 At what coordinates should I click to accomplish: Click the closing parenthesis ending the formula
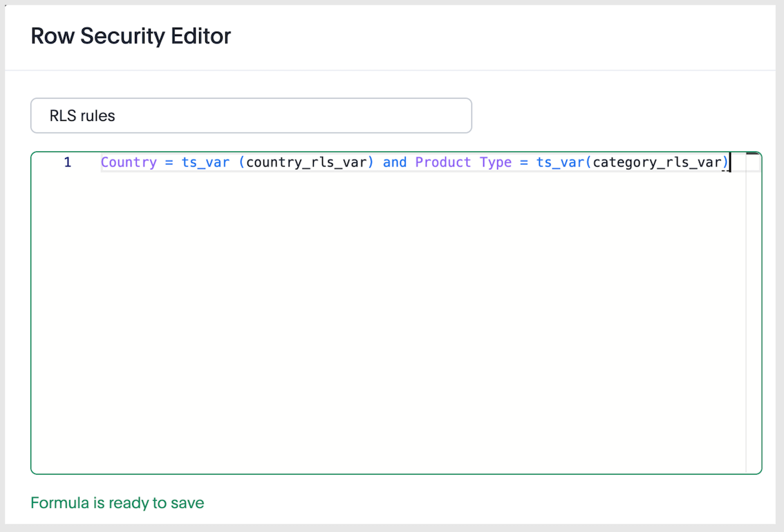[724, 162]
